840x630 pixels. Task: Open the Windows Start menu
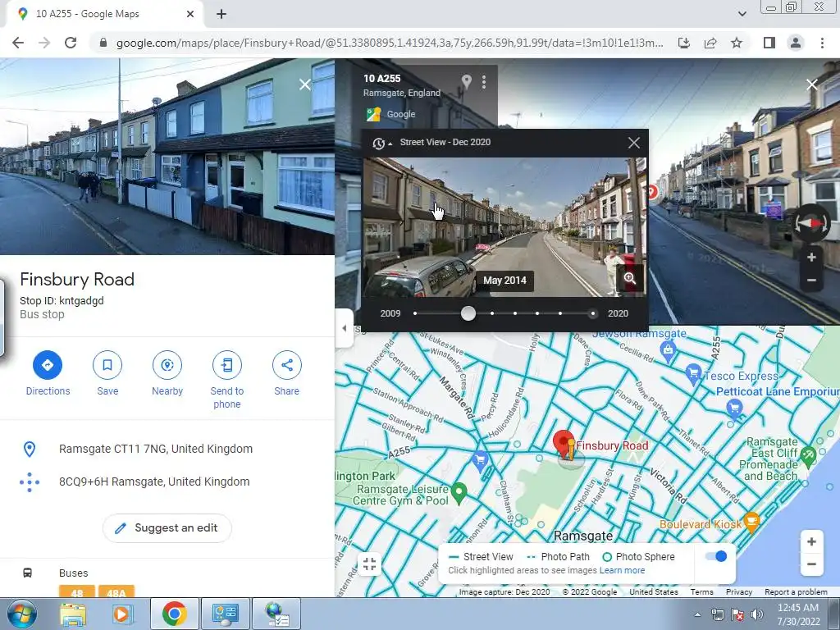click(21, 614)
